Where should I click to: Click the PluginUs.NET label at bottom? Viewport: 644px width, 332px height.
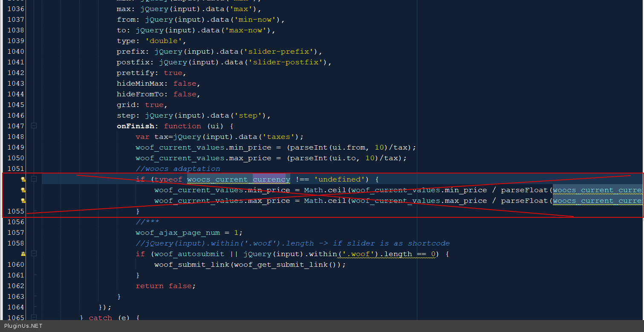click(x=23, y=326)
